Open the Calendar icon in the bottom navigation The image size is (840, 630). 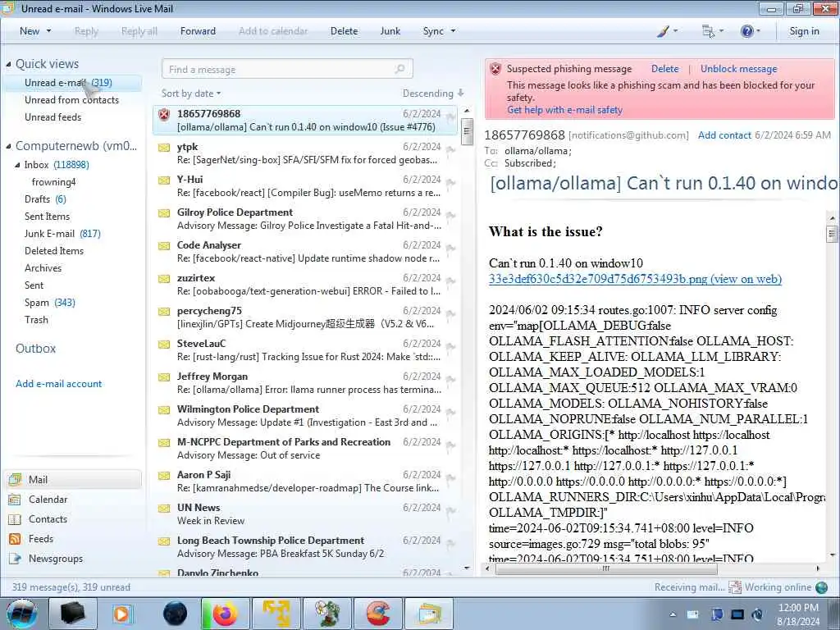pos(15,500)
